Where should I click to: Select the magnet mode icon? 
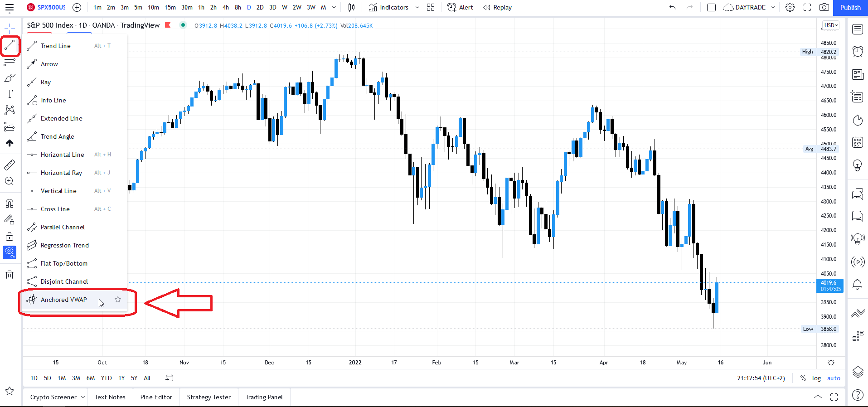10,203
